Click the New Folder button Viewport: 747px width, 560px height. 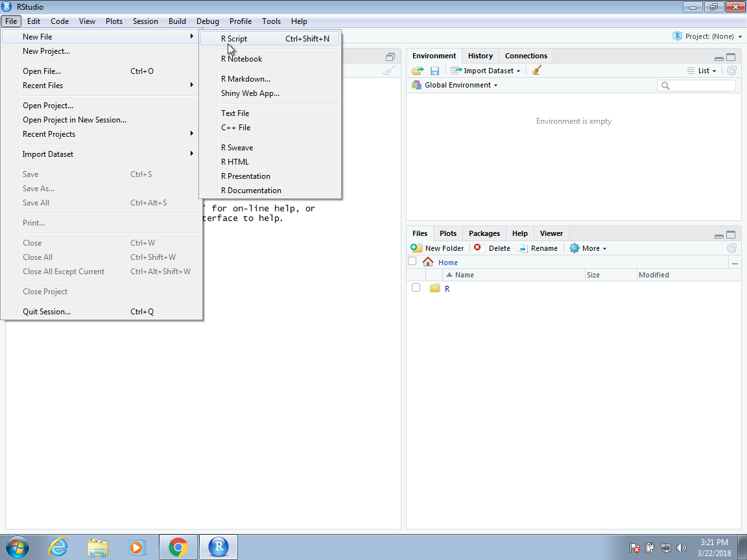(438, 248)
